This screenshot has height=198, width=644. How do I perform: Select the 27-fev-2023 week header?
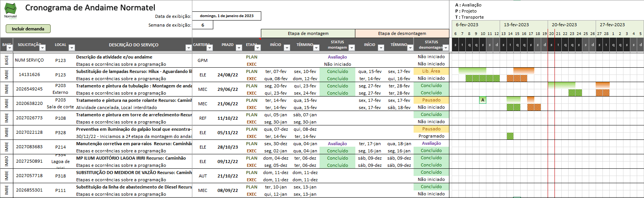click(620, 25)
